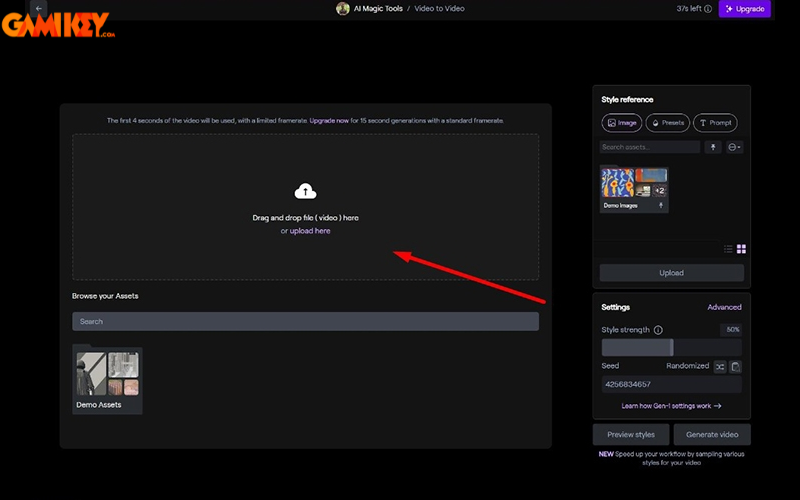Click the pin icon beside asset search
Image resolution: width=800 pixels, height=500 pixels.
coord(713,147)
